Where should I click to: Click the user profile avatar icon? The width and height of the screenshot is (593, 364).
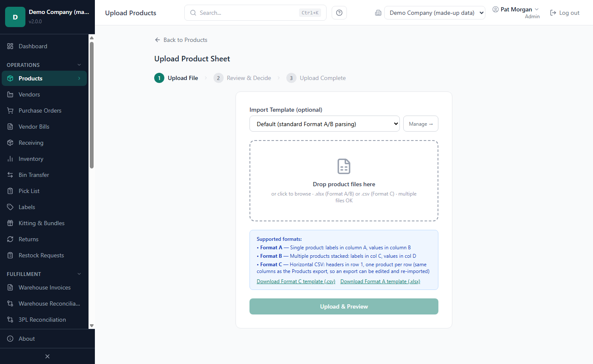click(496, 9)
